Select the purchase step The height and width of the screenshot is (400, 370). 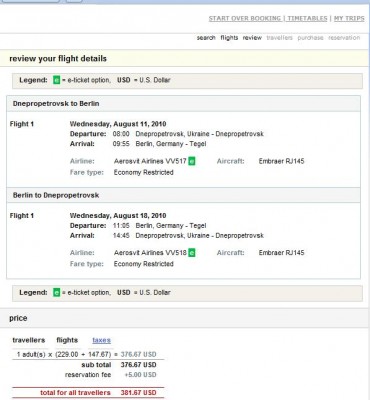click(x=310, y=38)
